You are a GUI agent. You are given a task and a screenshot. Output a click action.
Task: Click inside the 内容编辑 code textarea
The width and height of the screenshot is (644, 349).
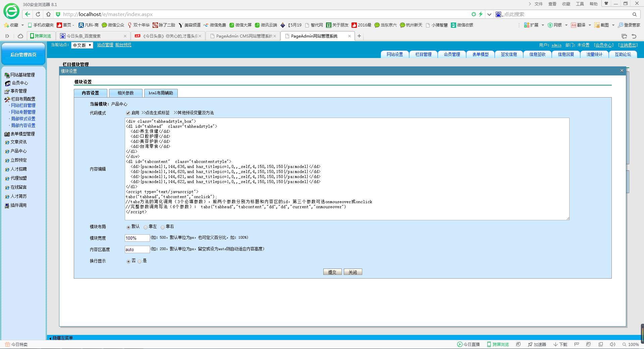(x=347, y=169)
